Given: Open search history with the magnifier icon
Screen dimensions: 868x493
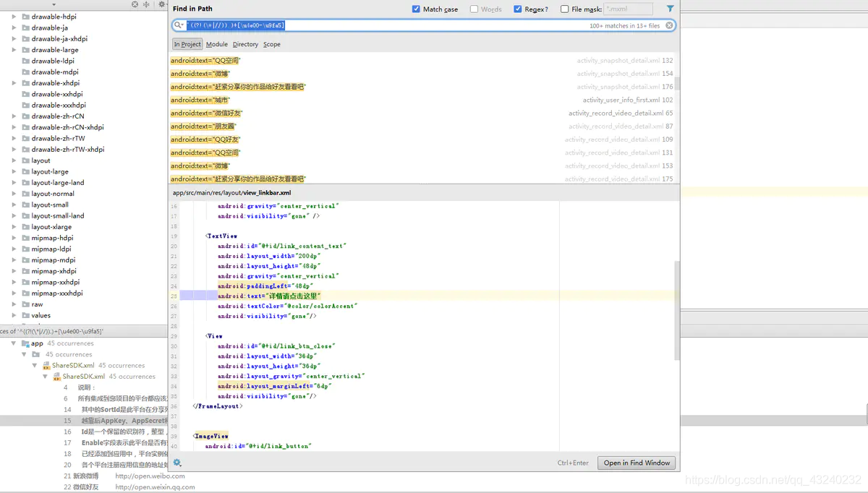Looking at the screenshot, I should pyautogui.click(x=179, y=25).
